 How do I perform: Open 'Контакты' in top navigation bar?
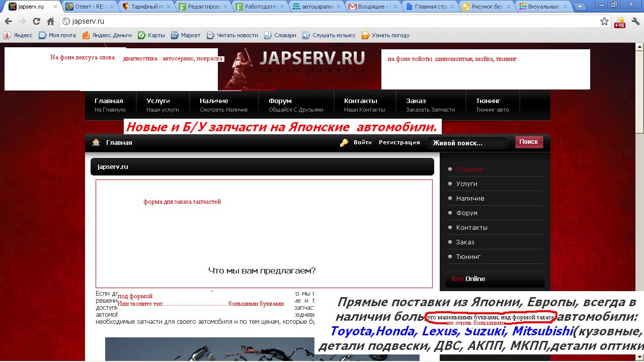click(365, 105)
